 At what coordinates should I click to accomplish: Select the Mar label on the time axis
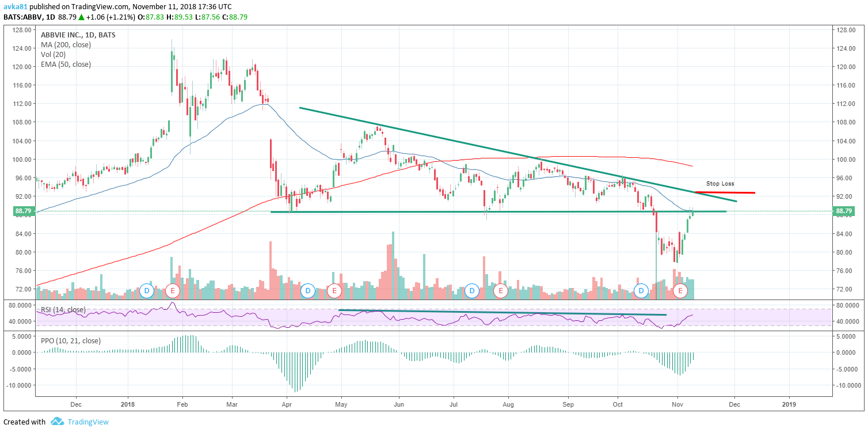pos(232,404)
